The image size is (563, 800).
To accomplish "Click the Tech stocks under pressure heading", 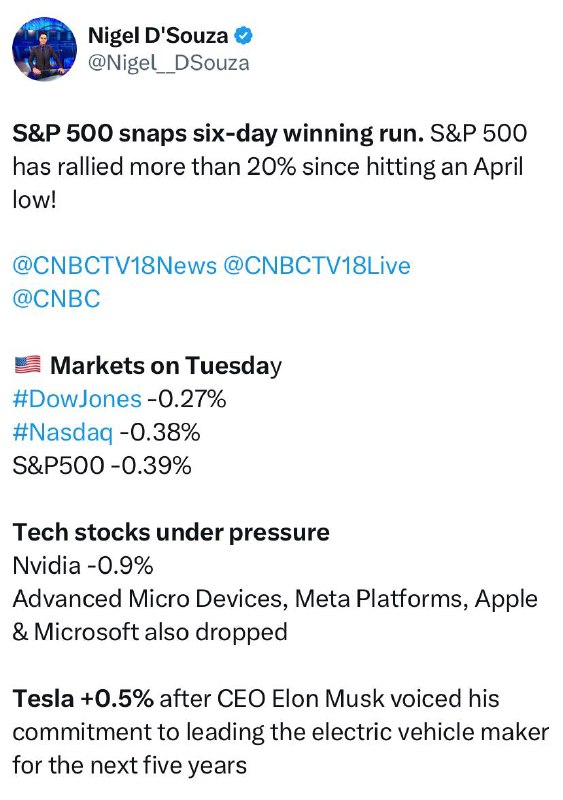I will (171, 532).
